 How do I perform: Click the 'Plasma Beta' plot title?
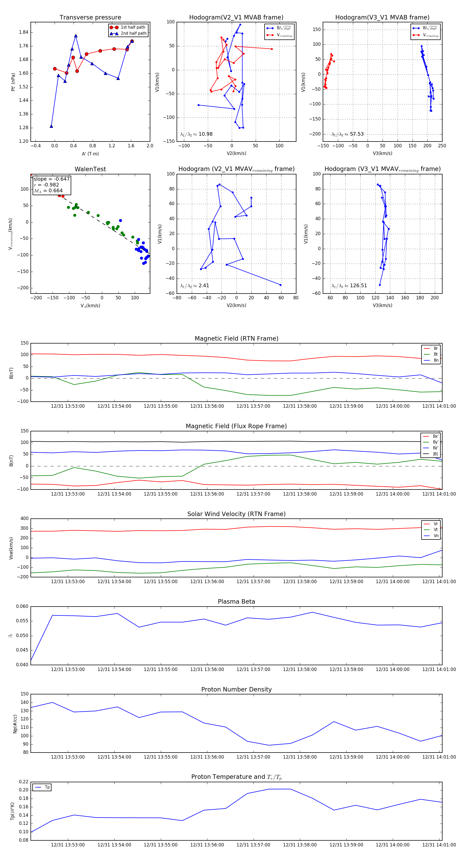pyautogui.click(x=236, y=602)
